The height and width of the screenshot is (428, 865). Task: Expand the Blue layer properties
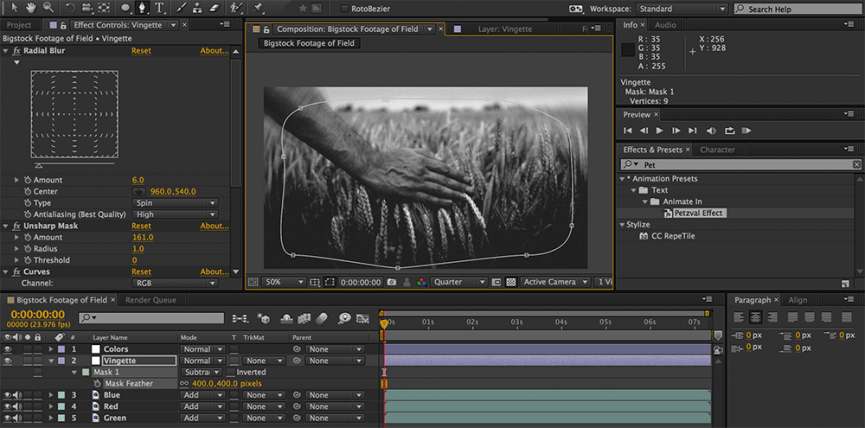(x=51, y=395)
